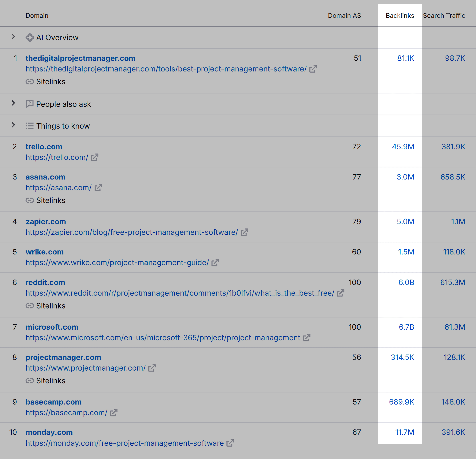Image resolution: width=476 pixels, height=459 pixels.
Task: Click backlinks value 45.9M for trello
Action: pos(403,147)
